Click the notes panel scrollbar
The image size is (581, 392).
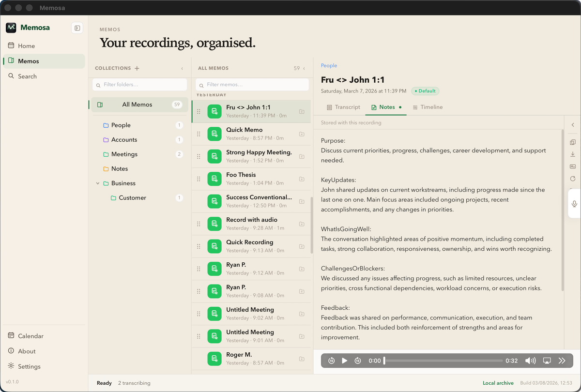562,210
